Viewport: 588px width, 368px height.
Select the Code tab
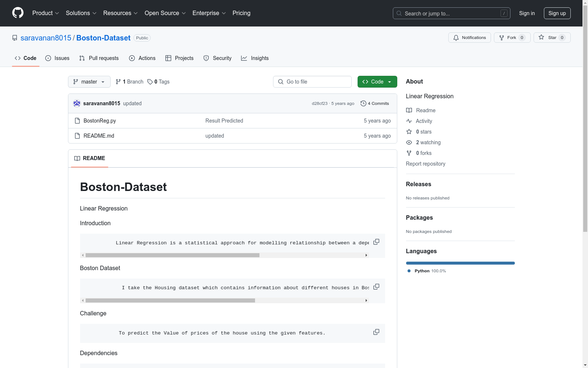26,58
